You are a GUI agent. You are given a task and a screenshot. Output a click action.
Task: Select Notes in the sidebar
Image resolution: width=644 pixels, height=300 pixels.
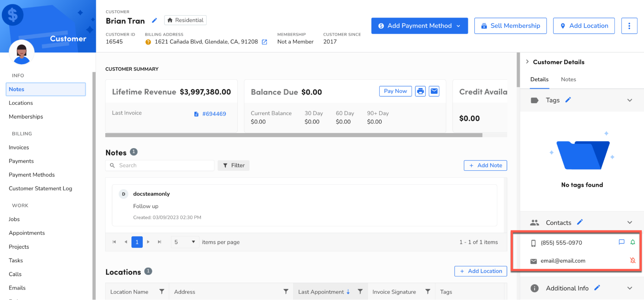click(x=46, y=89)
